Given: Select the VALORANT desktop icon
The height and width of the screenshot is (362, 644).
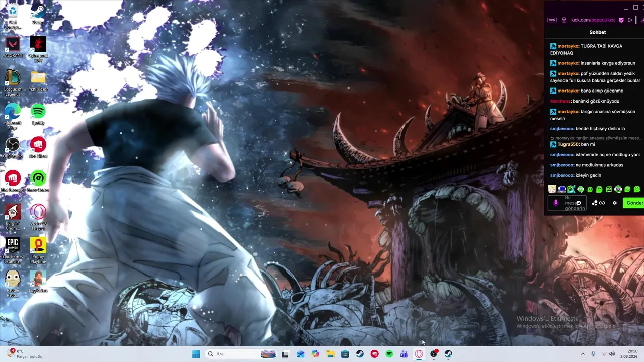Looking at the screenshot, I should click(13, 47).
